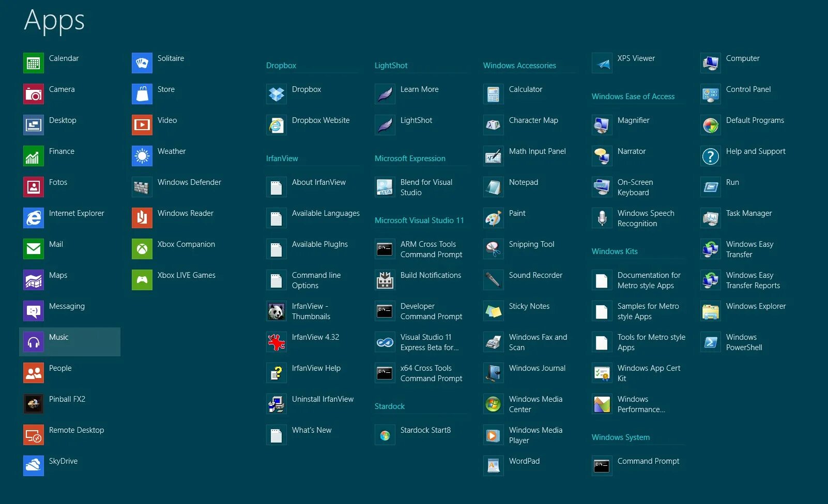Viewport: 828px width, 504px height.
Task: Select the orange People icon
Action: pos(34,373)
